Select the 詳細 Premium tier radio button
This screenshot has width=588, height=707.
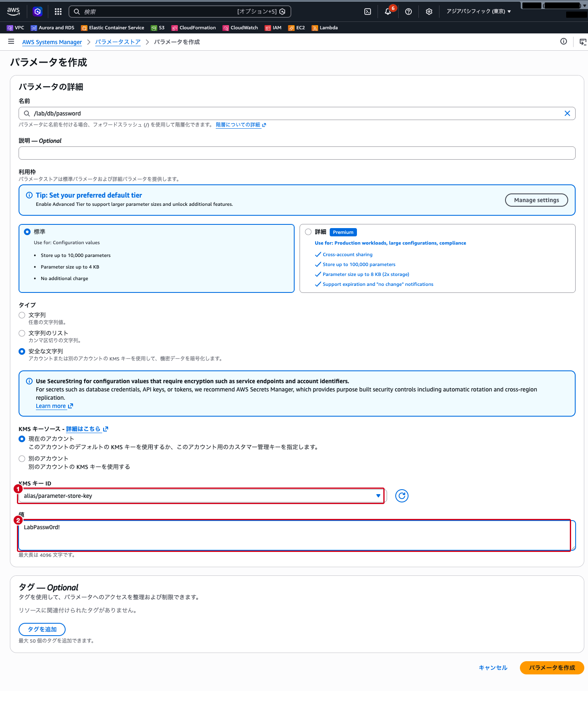[308, 232]
